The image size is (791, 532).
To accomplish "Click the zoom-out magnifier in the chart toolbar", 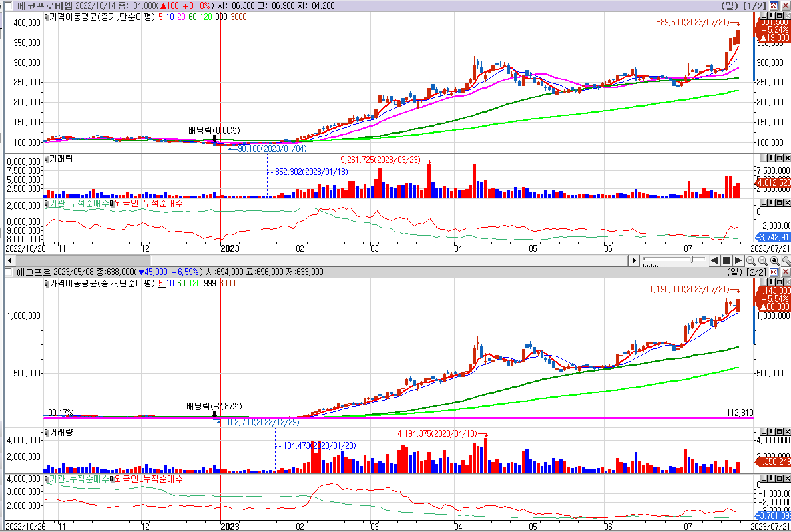I will [762, 260].
